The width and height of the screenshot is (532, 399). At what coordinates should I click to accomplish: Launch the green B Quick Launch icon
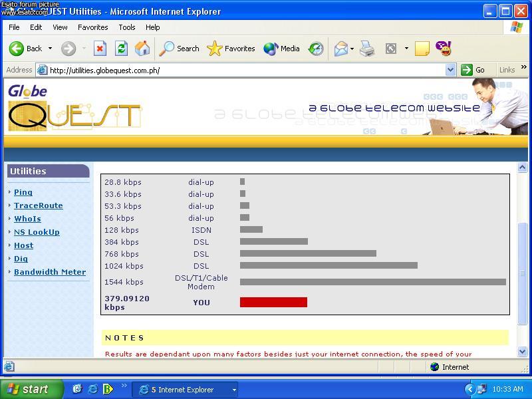point(108,389)
